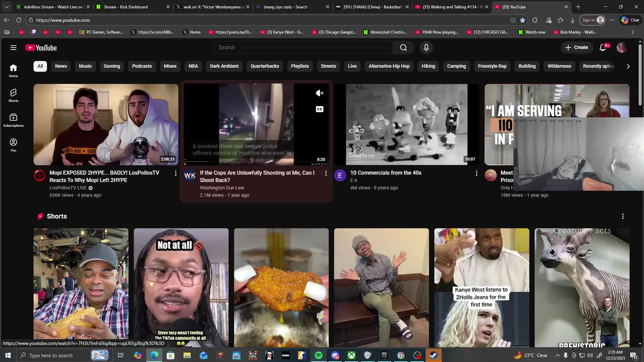Open options for Mopi EXPOSED 2HYPE video

(176, 173)
